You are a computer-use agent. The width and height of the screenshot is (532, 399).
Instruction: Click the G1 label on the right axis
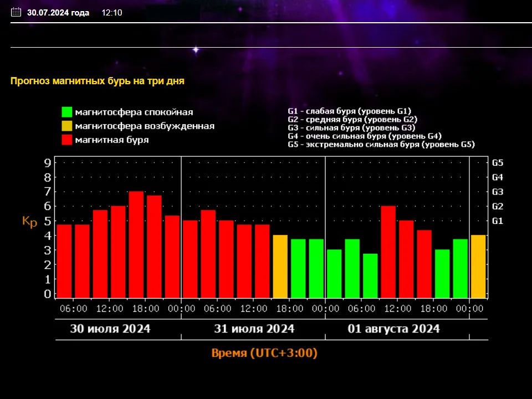497,221
